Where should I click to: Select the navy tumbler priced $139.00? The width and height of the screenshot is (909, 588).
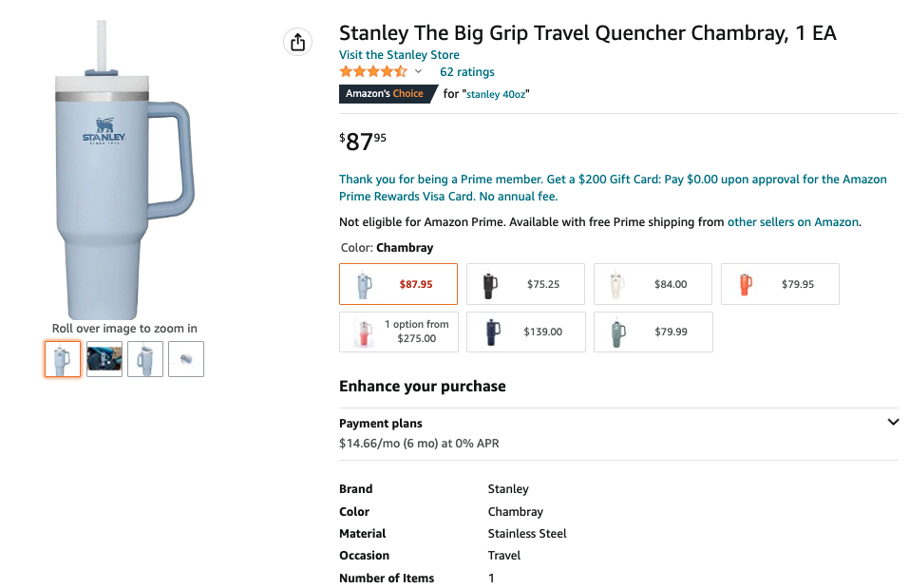point(525,332)
